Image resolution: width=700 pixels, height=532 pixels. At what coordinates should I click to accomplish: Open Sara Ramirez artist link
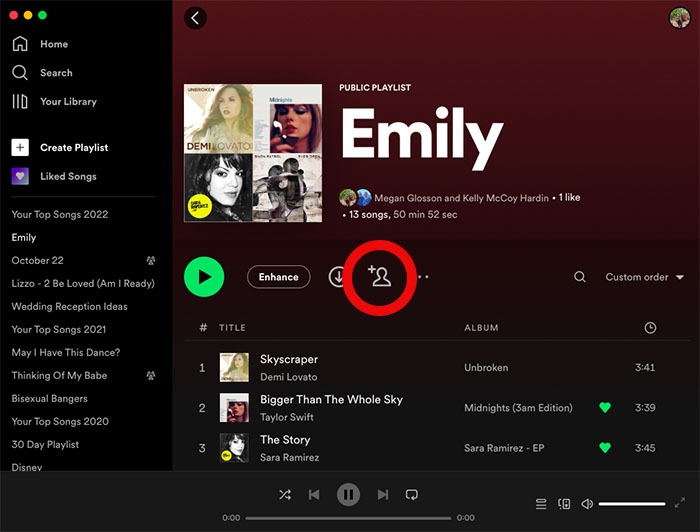point(289,457)
